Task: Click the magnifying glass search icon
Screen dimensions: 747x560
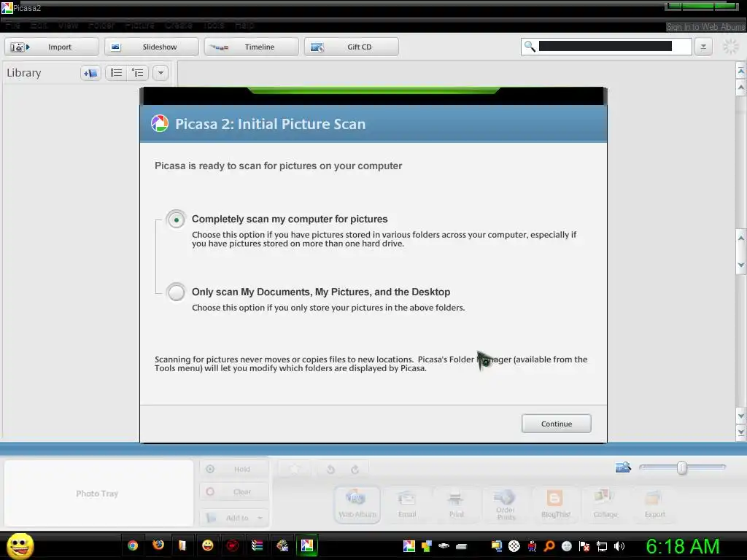Action: 530,46
